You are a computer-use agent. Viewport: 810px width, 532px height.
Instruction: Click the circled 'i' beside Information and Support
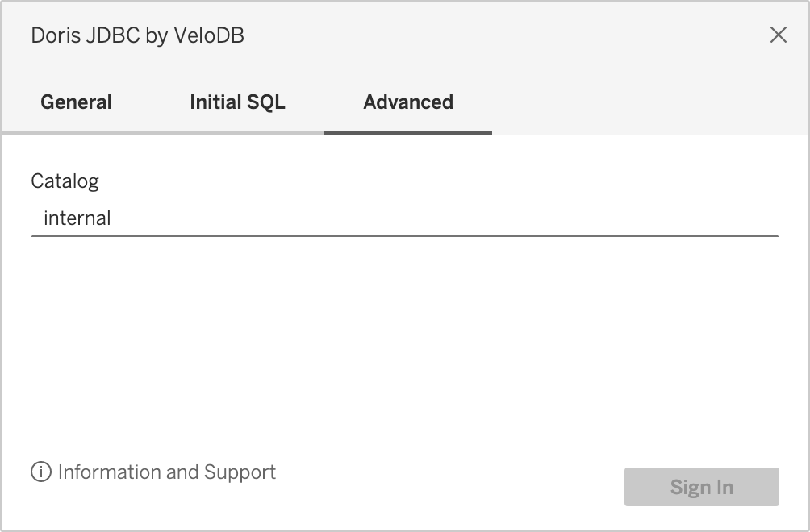click(40, 472)
